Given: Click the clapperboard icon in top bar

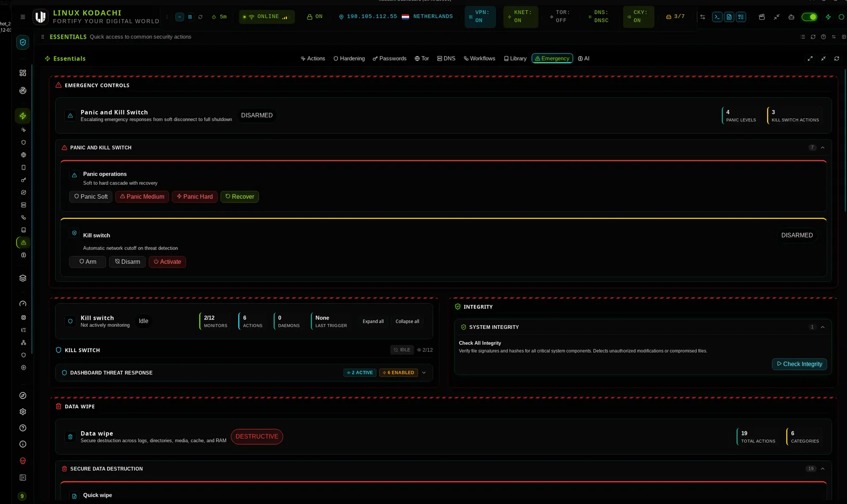Looking at the screenshot, I should tap(762, 17).
